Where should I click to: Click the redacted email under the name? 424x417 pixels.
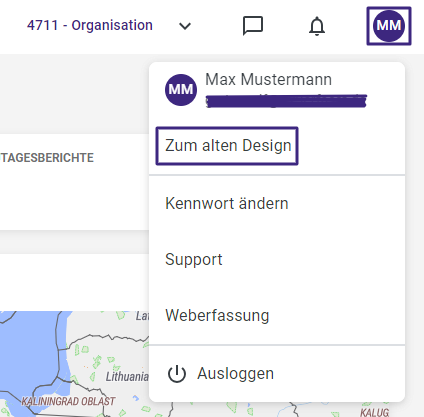[286, 101]
